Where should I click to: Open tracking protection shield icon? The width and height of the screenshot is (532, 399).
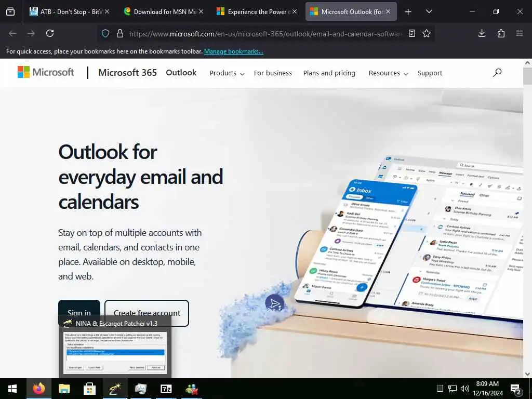(x=105, y=33)
